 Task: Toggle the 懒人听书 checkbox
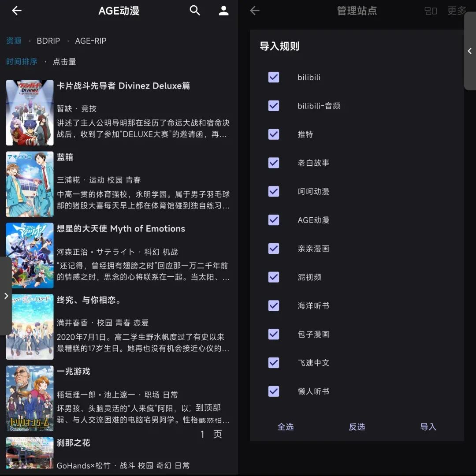(274, 391)
